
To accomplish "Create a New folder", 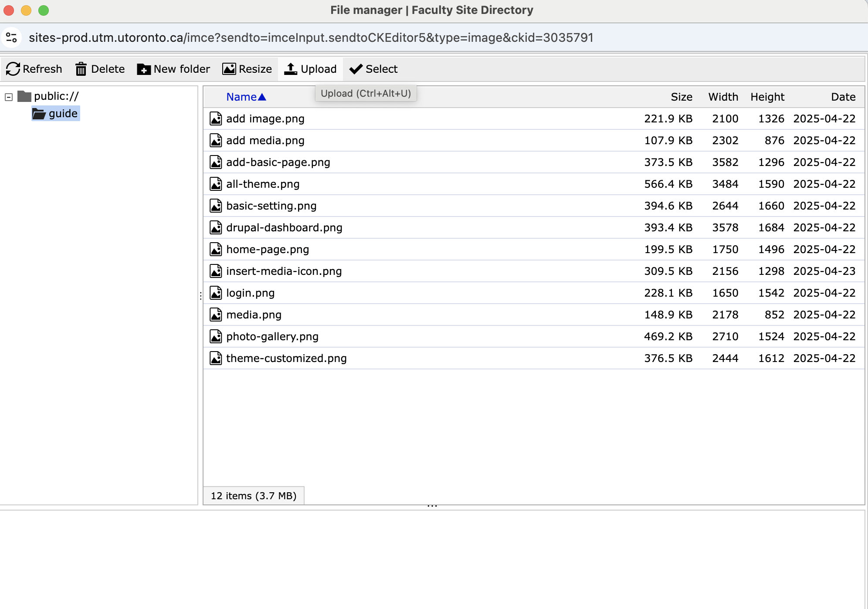I will [x=173, y=69].
